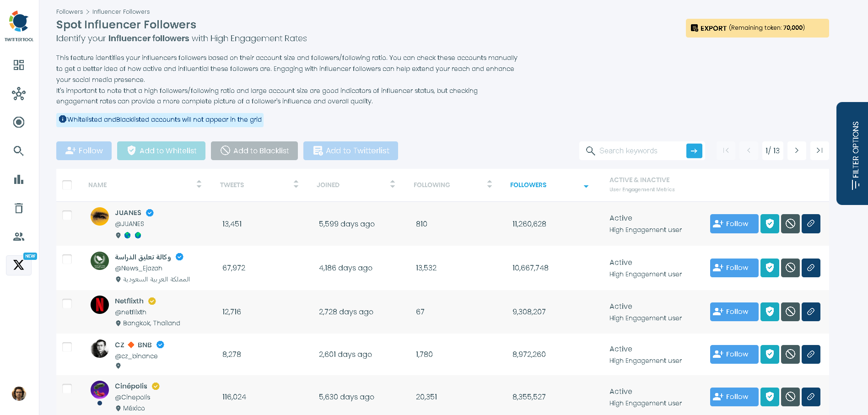The image size is (868, 415).
Task: Follow the @cz_binance account
Action: click(x=734, y=354)
